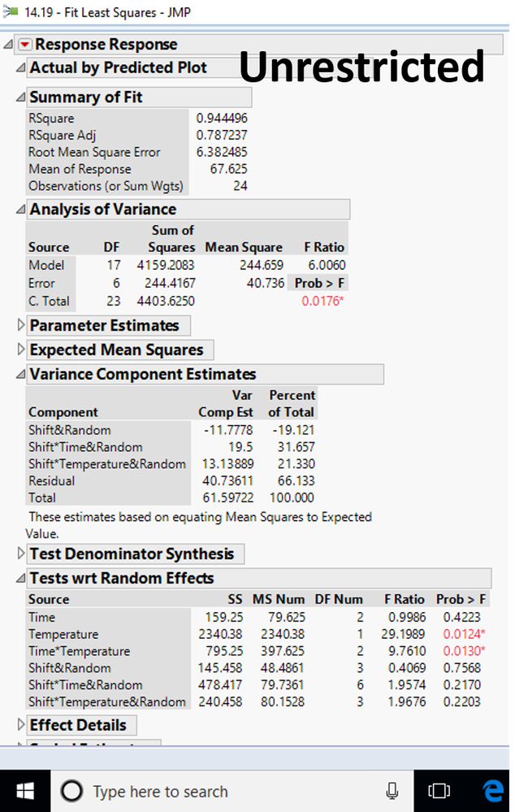515x812 pixels.
Task: Select the Effect Details title
Action: [82, 725]
